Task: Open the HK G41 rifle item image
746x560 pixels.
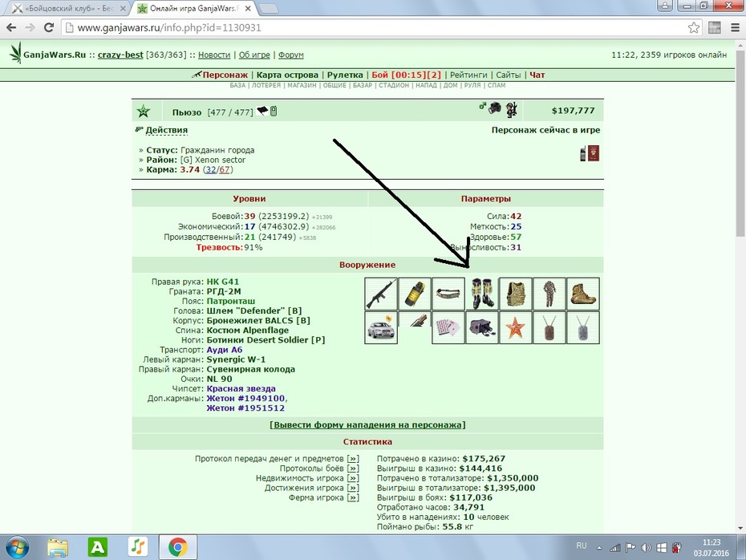Action: (x=381, y=294)
